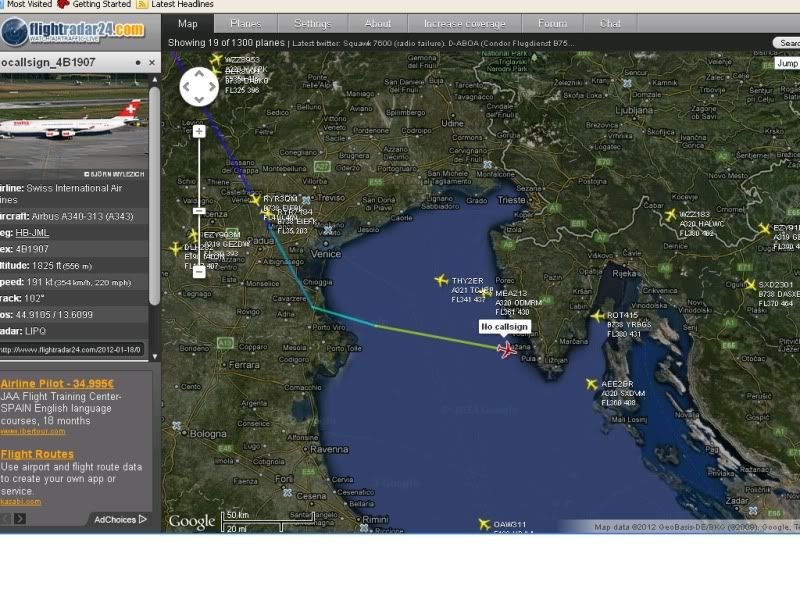The width and height of the screenshot is (800, 600).
Task: Pan the map right with the navigation control
Action: tap(212, 87)
